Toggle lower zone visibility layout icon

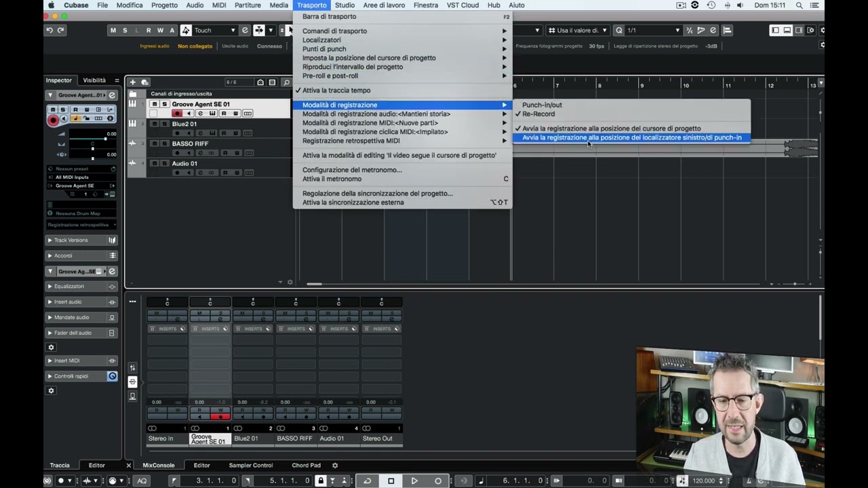point(787,30)
